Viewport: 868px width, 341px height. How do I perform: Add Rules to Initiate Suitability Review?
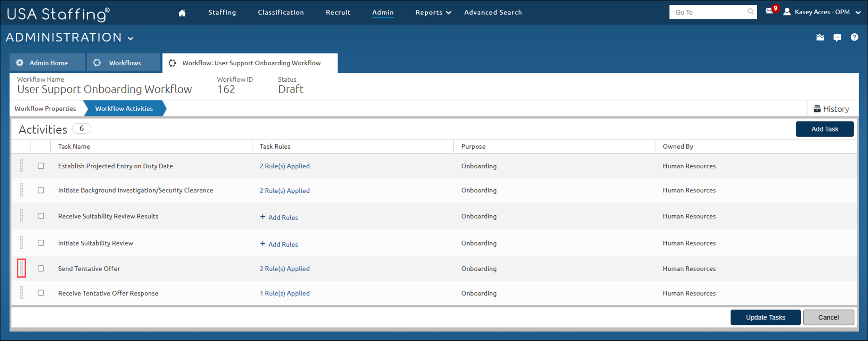coord(279,244)
